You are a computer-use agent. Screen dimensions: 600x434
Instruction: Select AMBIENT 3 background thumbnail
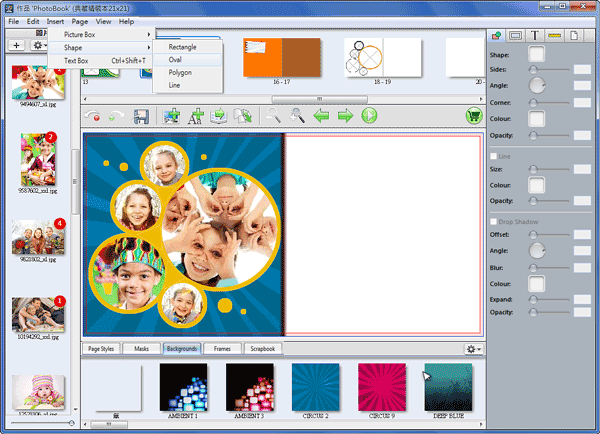pyautogui.click(x=249, y=387)
